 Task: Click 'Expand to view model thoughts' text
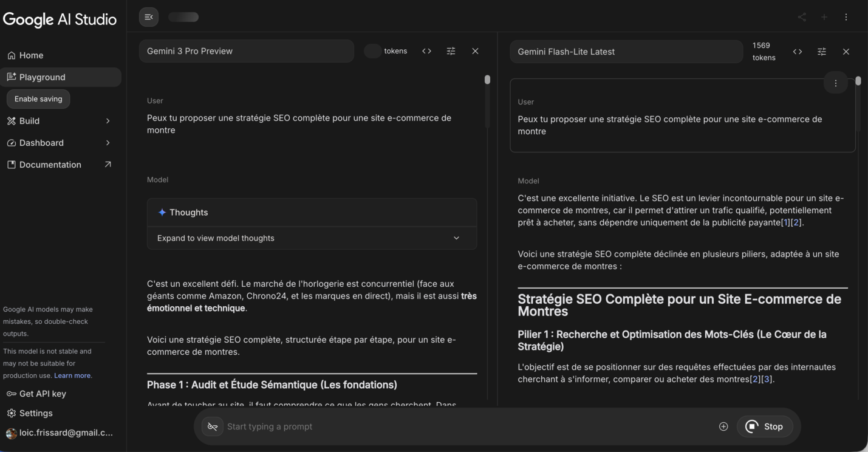point(216,238)
